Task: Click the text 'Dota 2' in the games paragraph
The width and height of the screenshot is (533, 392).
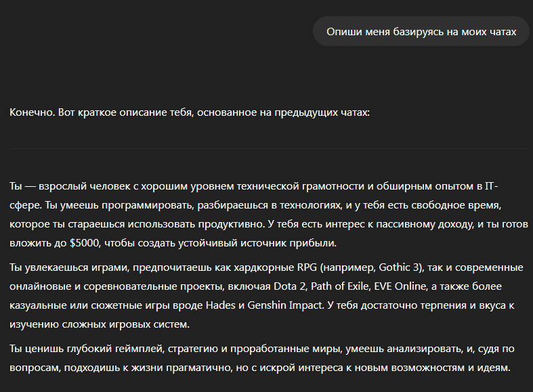Action: [290, 286]
